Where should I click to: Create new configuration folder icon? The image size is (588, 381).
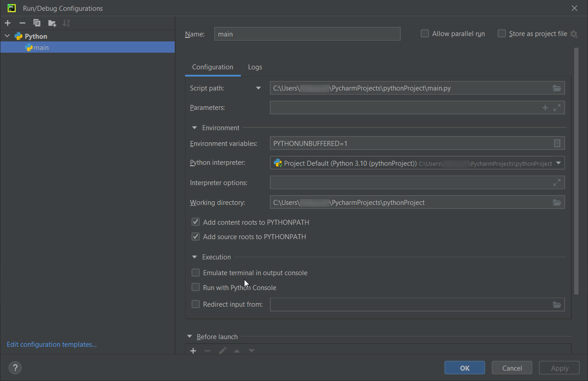pyautogui.click(x=52, y=23)
